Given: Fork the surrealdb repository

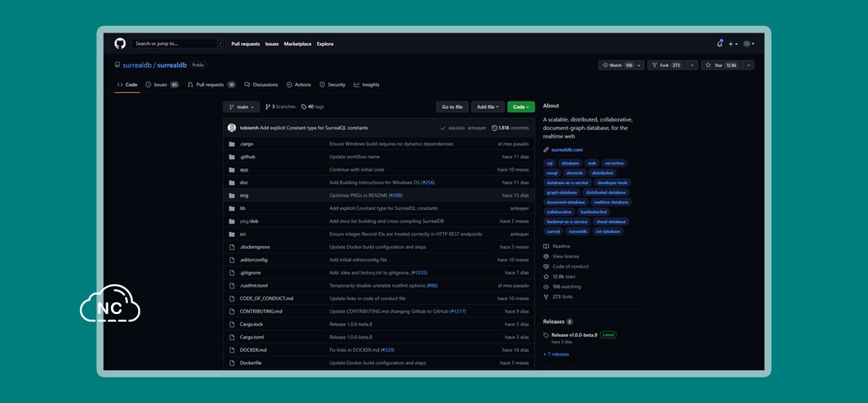Looking at the screenshot, I should 667,65.
